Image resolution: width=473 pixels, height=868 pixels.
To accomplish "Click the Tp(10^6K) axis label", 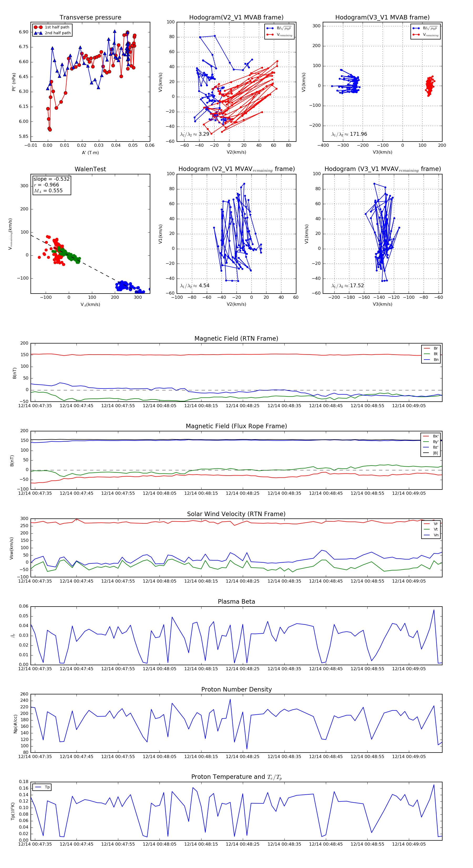I will pyautogui.click(x=13, y=811).
